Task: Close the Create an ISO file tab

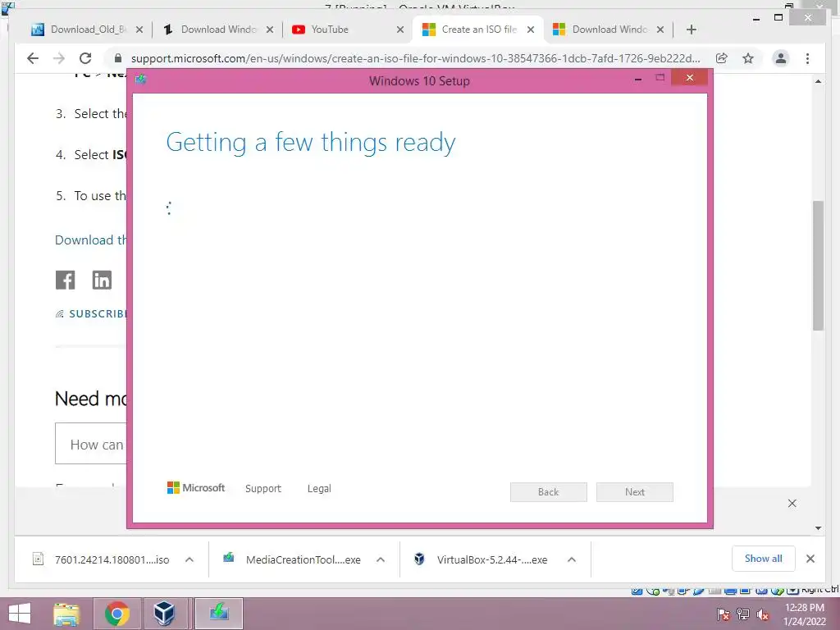Action: tap(531, 30)
